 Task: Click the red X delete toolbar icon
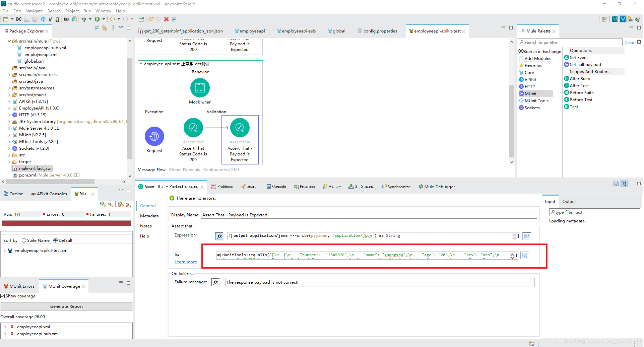point(166,19)
